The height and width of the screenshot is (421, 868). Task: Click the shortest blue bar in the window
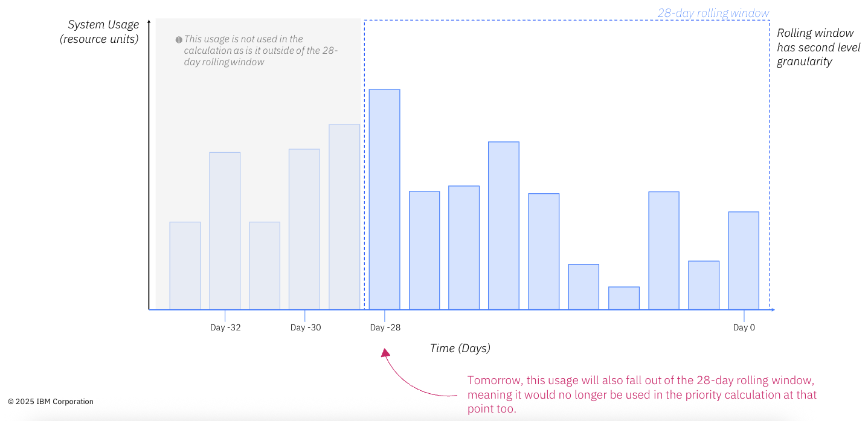[x=624, y=298]
